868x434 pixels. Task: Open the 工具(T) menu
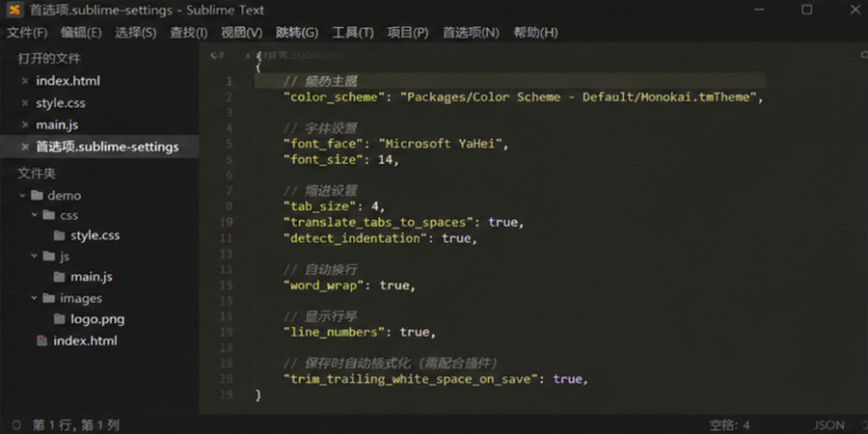[353, 33]
